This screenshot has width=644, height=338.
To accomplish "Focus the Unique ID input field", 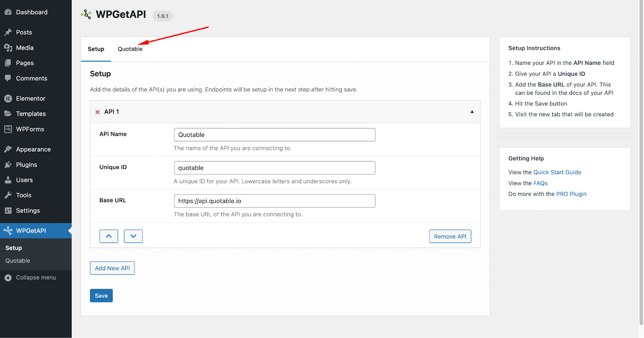I will 275,168.
